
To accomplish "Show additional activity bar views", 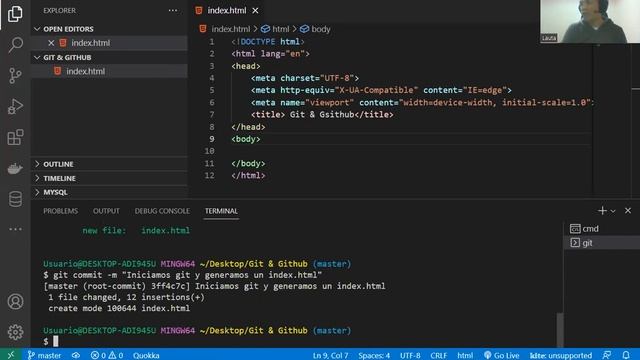I will 15,229.
